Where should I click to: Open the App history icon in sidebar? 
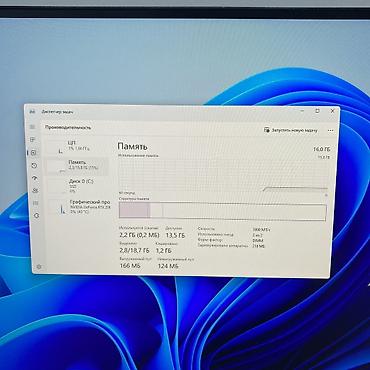tap(34, 166)
